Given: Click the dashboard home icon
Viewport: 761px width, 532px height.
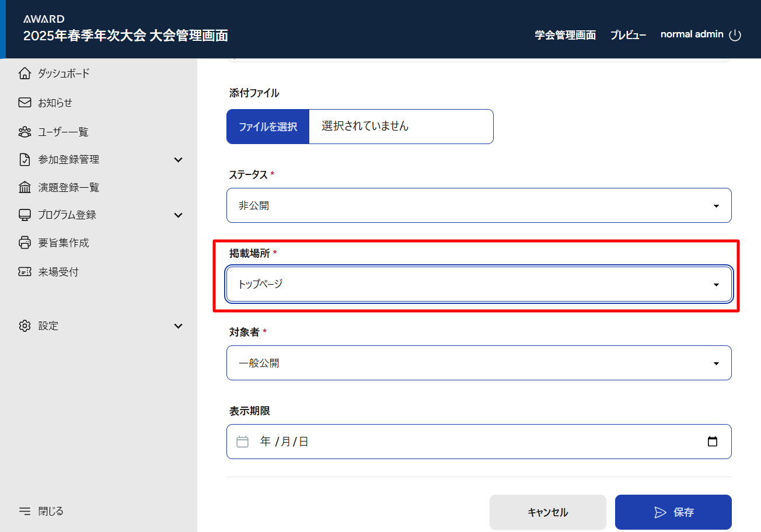Looking at the screenshot, I should (25, 73).
